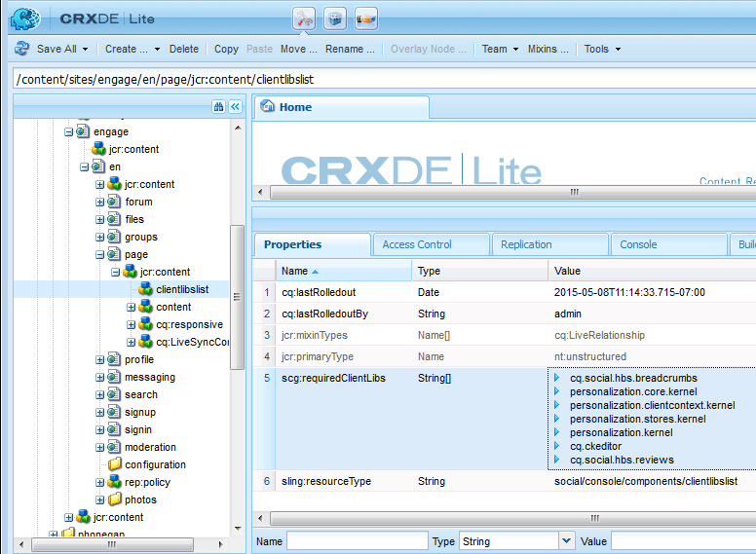Click the Mixins toolbar button
The image size is (756, 554).
pyautogui.click(x=548, y=49)
